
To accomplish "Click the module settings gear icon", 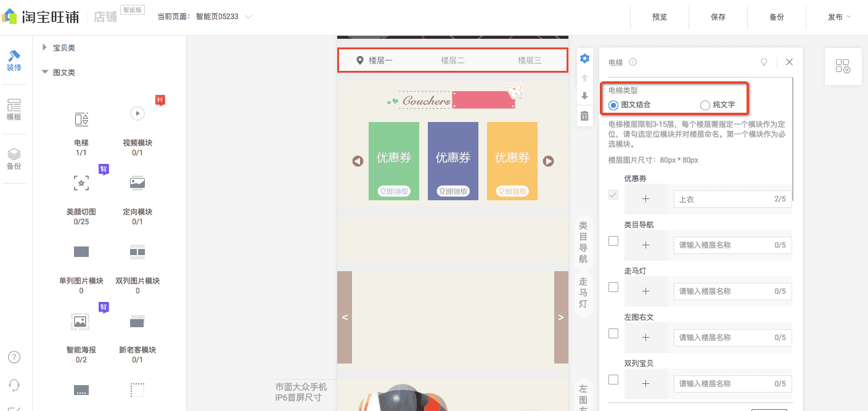I will 584,59.
